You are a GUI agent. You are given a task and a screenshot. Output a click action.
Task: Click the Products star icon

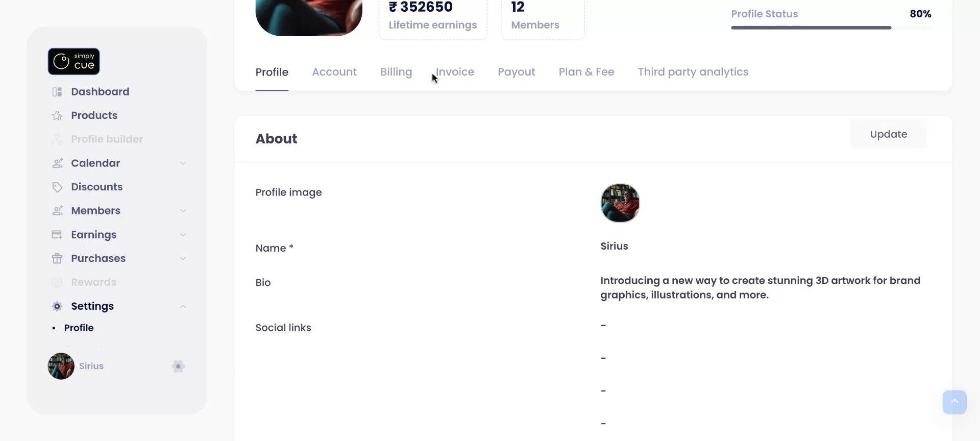pyautogui.click(x=57, y=116)
